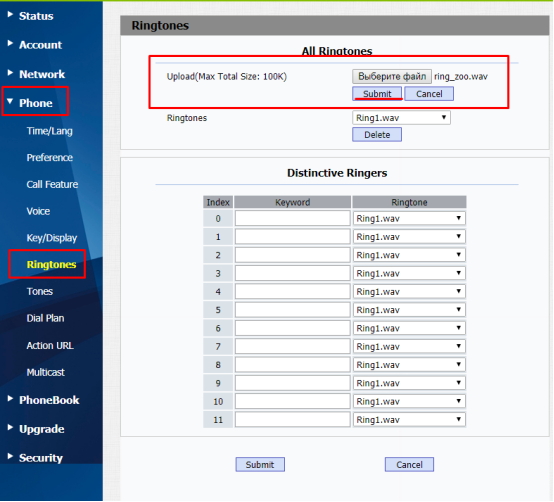Image resolution: width=554 pixels, height=502 pixels.
Task: Go to the Tones page
Action: [x=40, y=291]
